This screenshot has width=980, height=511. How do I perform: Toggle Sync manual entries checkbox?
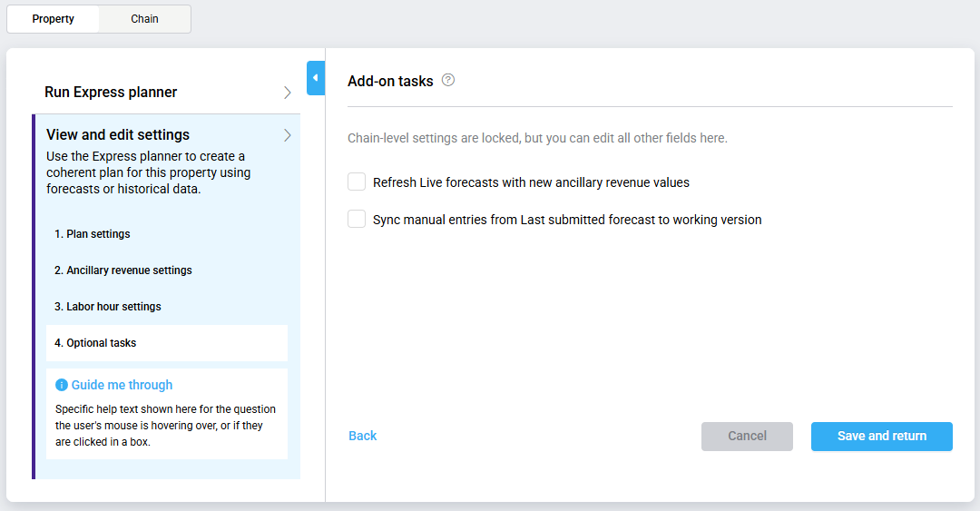pos(357,220)
